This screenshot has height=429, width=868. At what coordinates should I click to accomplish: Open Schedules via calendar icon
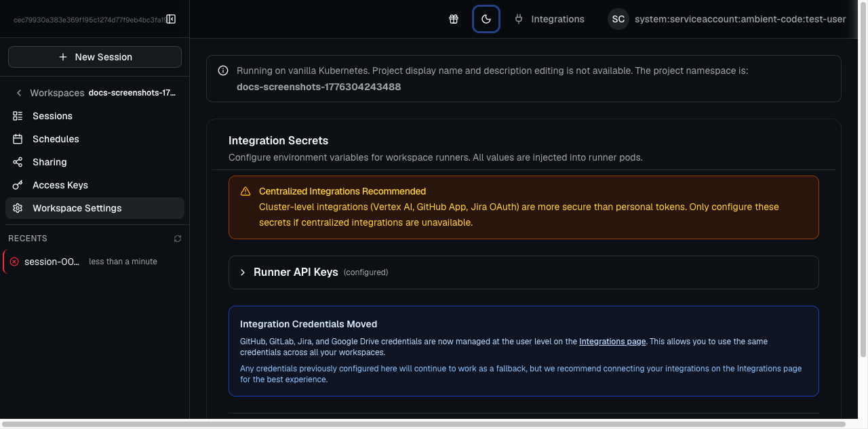tap(18, 138)
